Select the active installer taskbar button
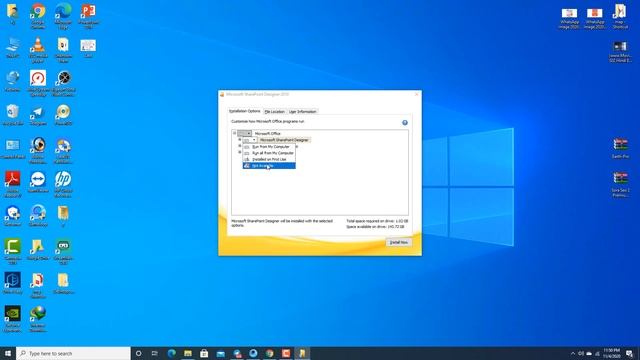 302,353
